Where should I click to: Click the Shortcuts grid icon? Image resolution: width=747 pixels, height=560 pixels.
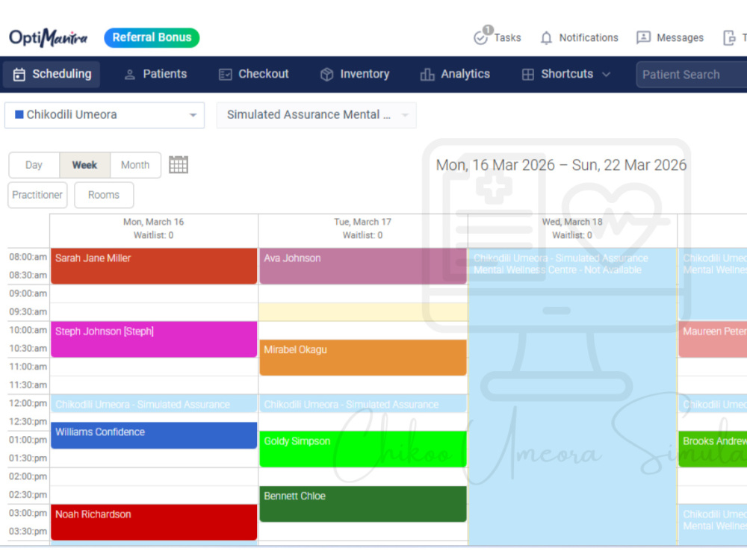coord(528,74)
